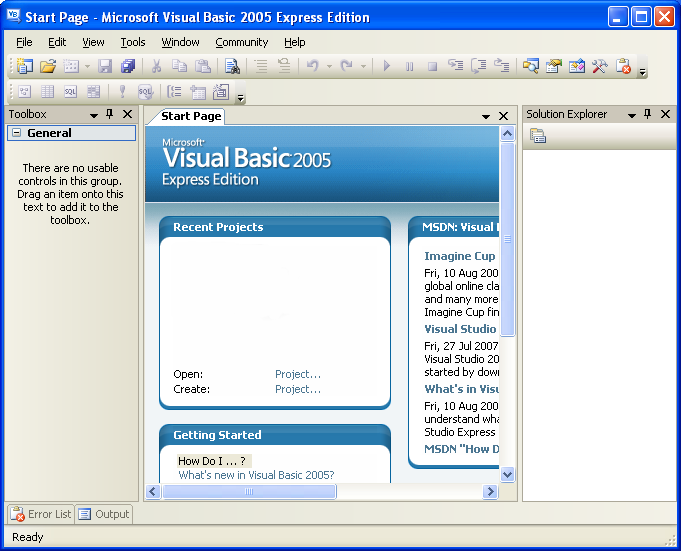Click the Show Results Pane icon

[x=93, y=92]
